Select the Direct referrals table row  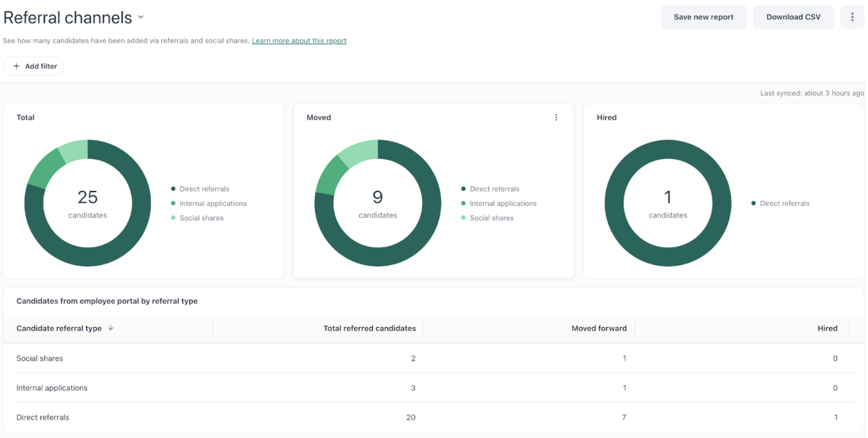click(43, 417)
